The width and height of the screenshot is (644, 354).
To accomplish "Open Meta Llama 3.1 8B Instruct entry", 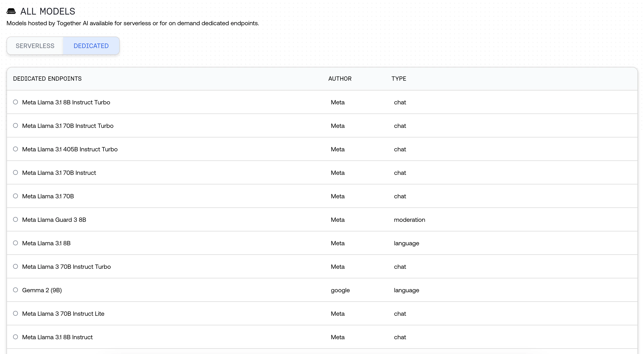I will coord(57,337).
